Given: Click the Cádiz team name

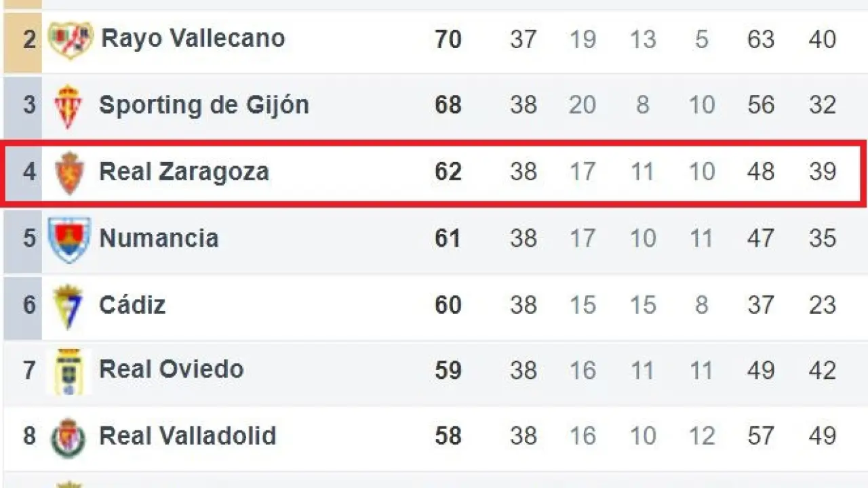Looking at the screenshot, I should point(132,304).
